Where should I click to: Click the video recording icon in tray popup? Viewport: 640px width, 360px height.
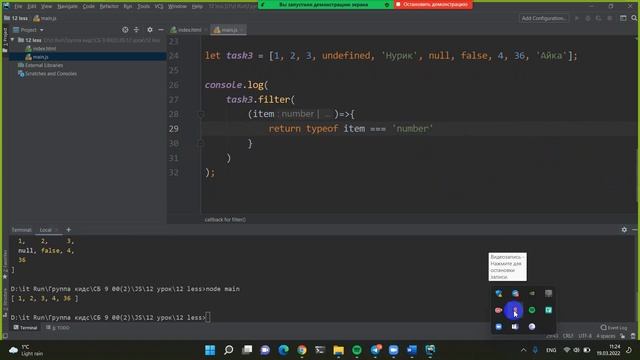[x=515, y=310]
